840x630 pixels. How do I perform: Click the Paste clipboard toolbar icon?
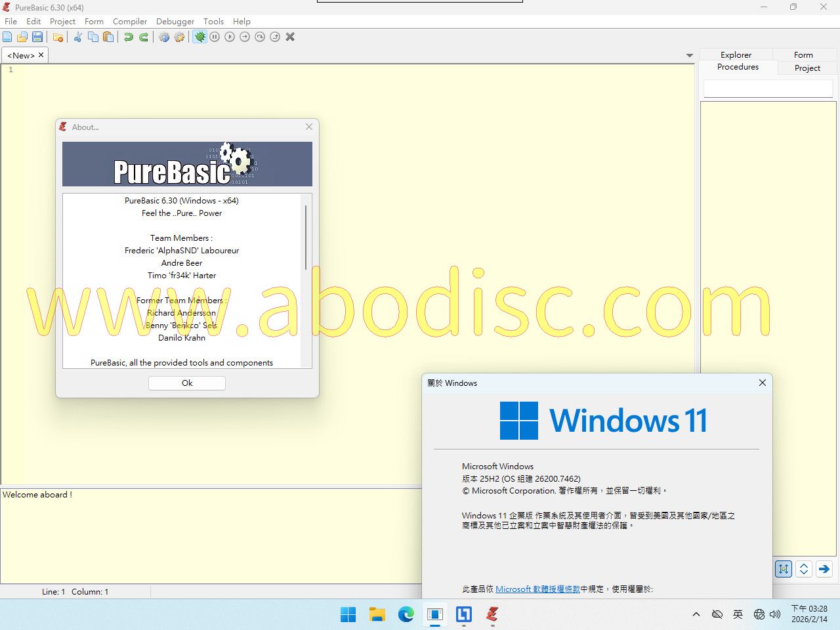pos(108,37)
